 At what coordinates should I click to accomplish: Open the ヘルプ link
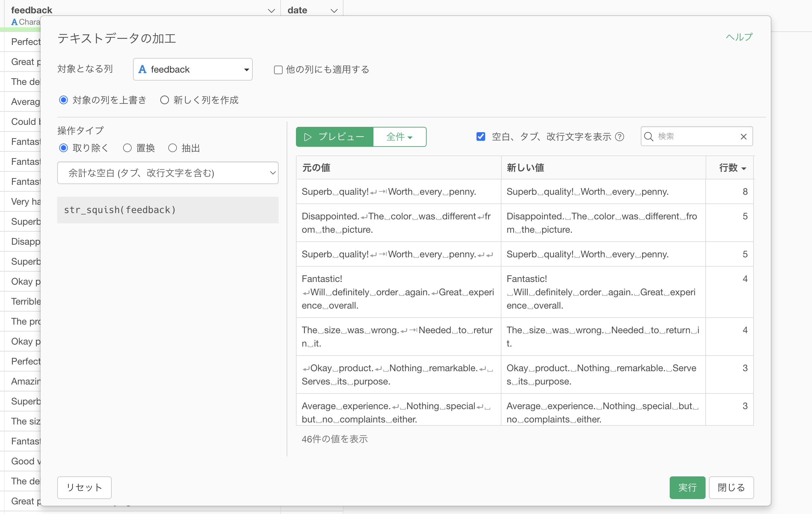point(739,37)
